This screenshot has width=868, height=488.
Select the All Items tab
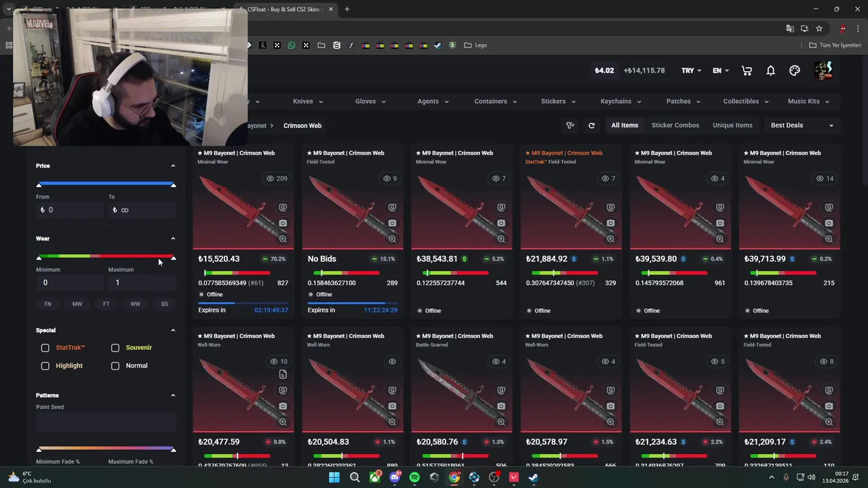point(625,125)
